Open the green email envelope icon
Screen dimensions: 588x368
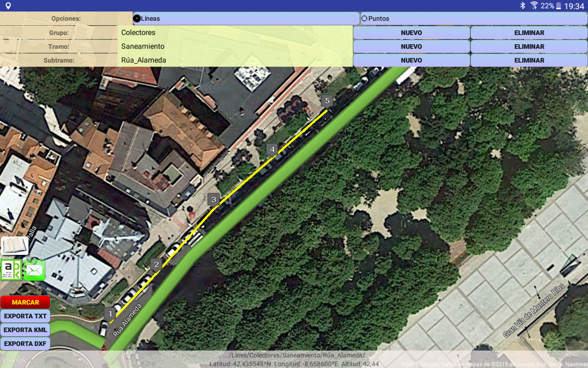pyautogui.click(x=34, y=270)
